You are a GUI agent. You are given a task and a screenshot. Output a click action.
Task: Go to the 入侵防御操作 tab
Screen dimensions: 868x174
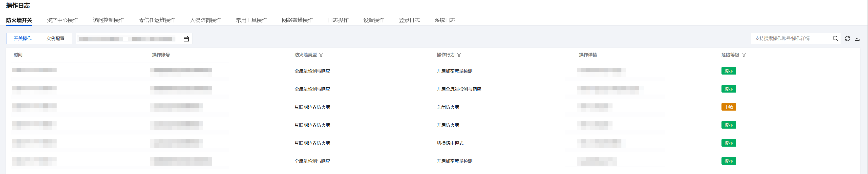[205, 20]
